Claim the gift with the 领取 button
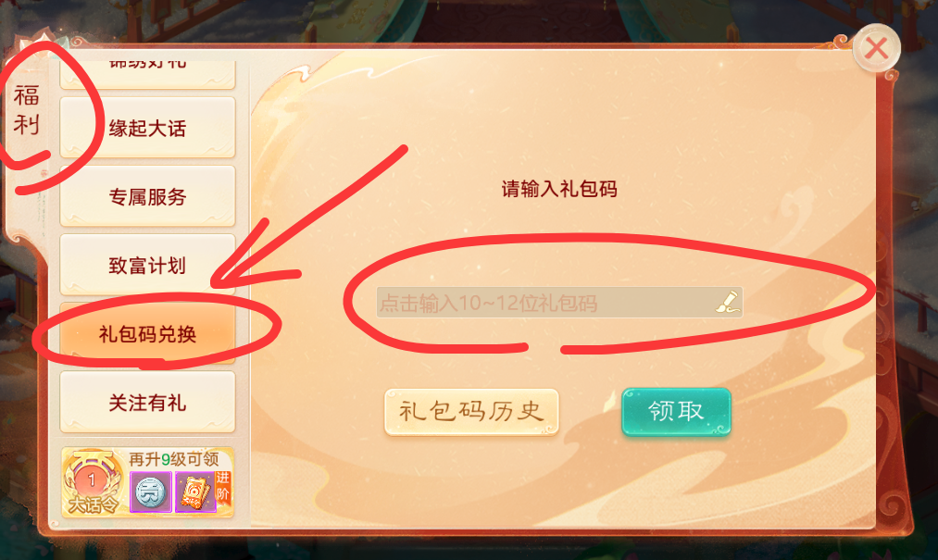This screenshot has height=560, width=938. click(x=676, y=411)
